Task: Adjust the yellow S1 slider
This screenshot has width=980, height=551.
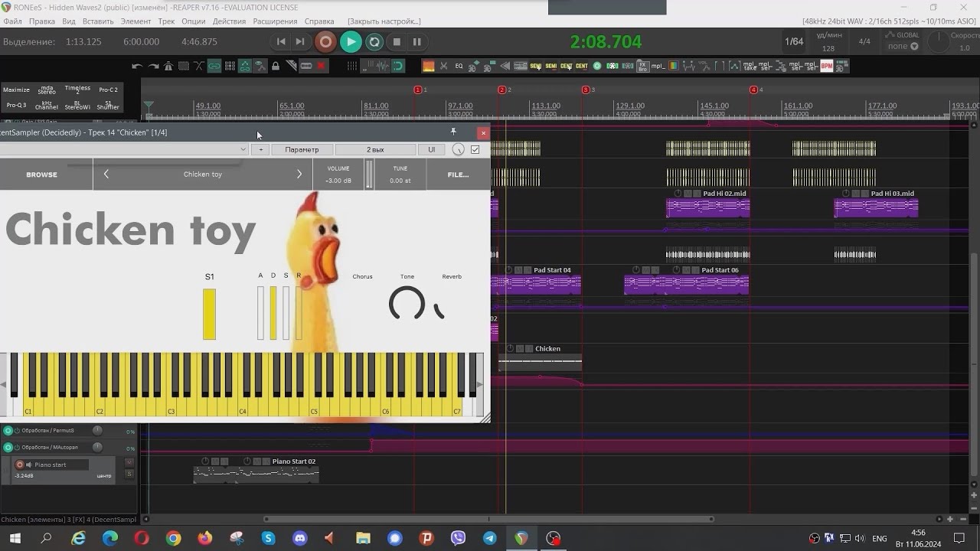Action: 209,314
